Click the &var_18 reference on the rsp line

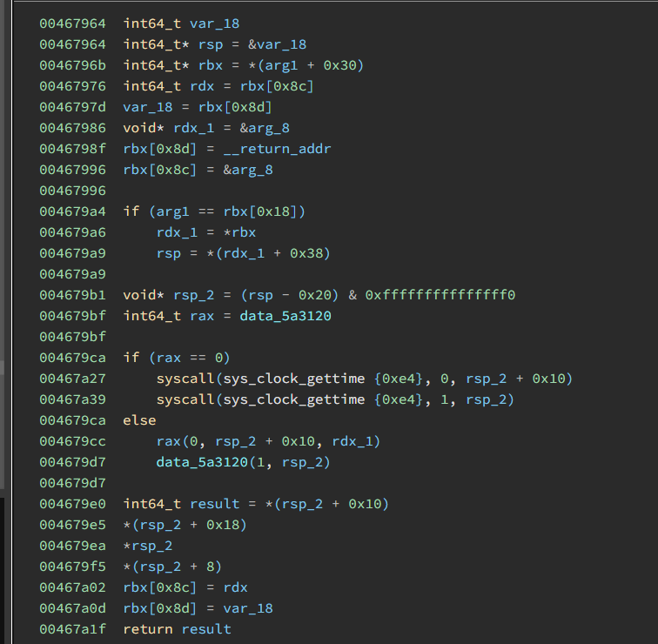coord(278,44)
